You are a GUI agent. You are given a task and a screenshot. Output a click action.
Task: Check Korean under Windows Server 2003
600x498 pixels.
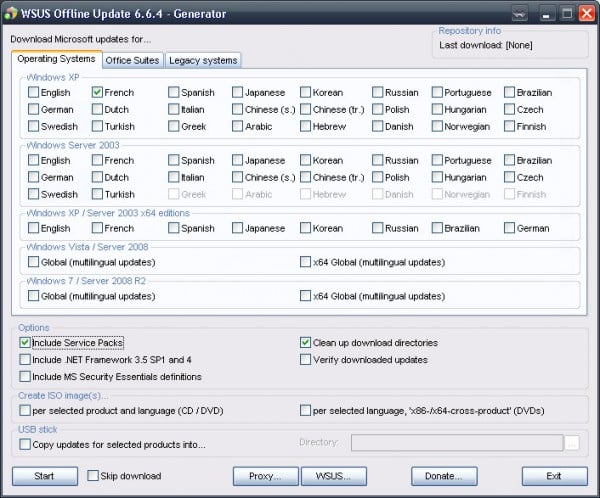pyautogui.click(x=305, y=160)
